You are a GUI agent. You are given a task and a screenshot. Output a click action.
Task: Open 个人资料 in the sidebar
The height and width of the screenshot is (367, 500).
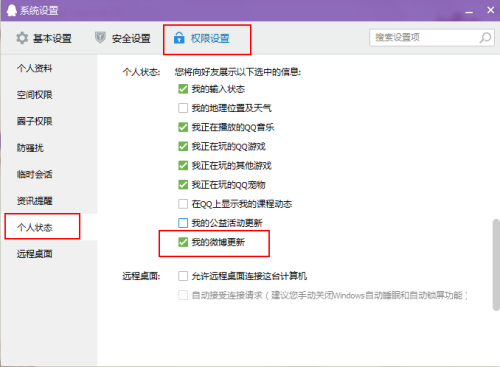[35, 68]
